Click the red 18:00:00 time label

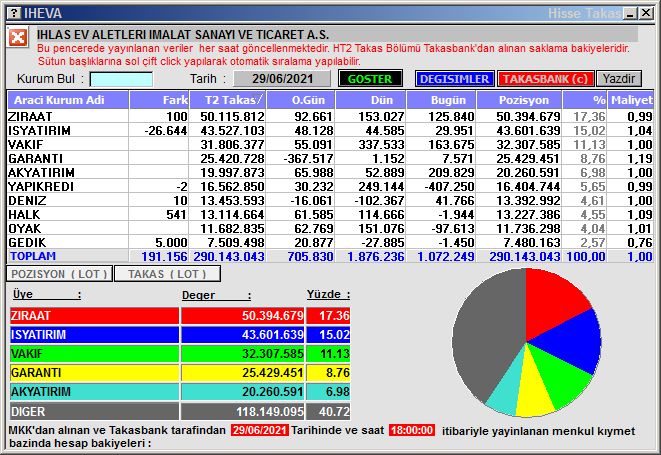point(412,431)
